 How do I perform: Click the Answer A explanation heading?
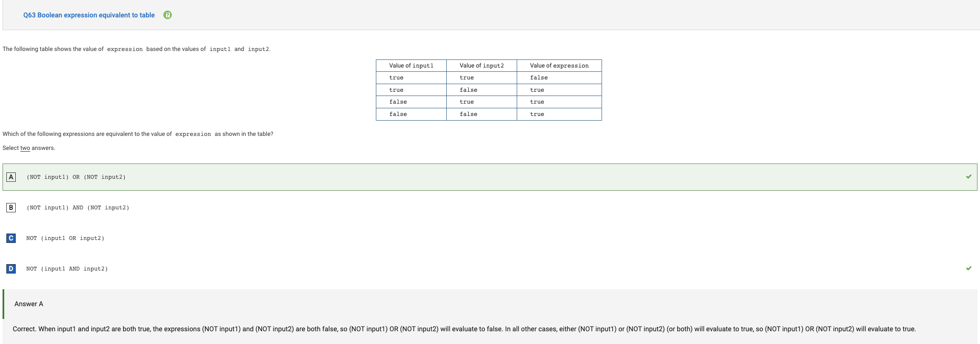29,304
